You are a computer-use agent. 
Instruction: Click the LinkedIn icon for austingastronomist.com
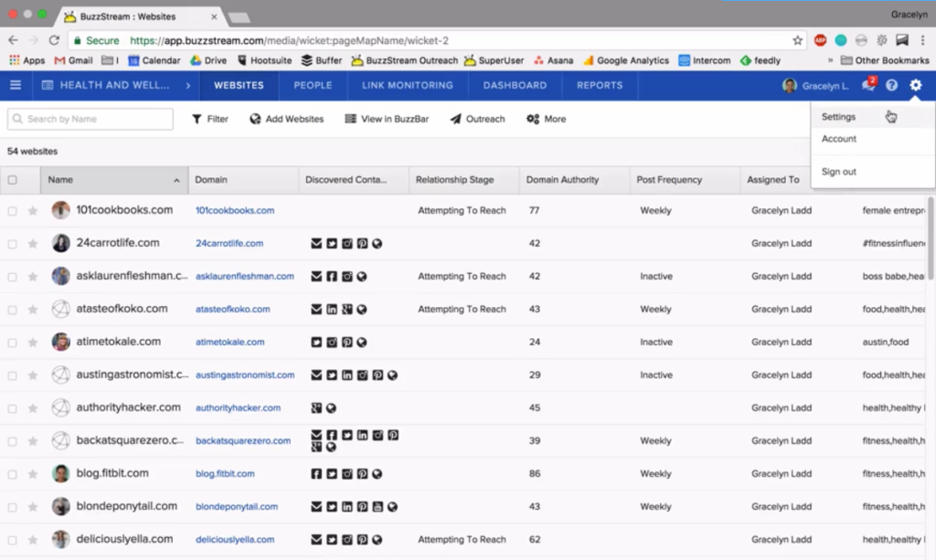(x=346, y=375)
